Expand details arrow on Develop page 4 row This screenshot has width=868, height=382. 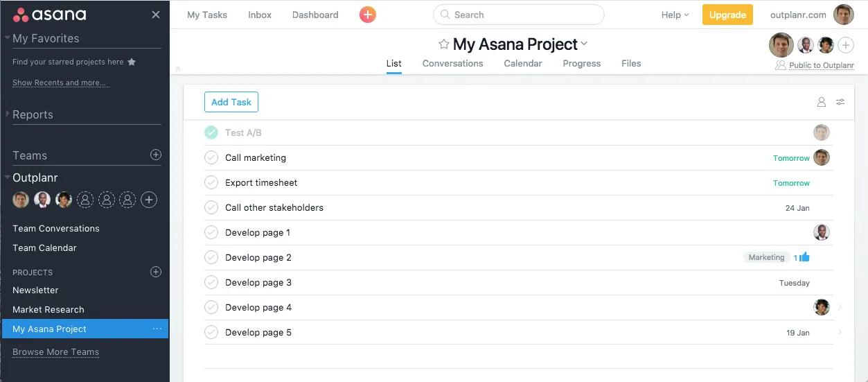[x=840, y=307]
